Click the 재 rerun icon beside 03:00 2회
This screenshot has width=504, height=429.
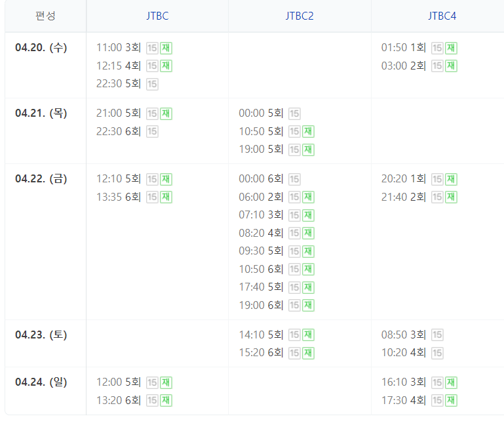click(x=451, y=66)
